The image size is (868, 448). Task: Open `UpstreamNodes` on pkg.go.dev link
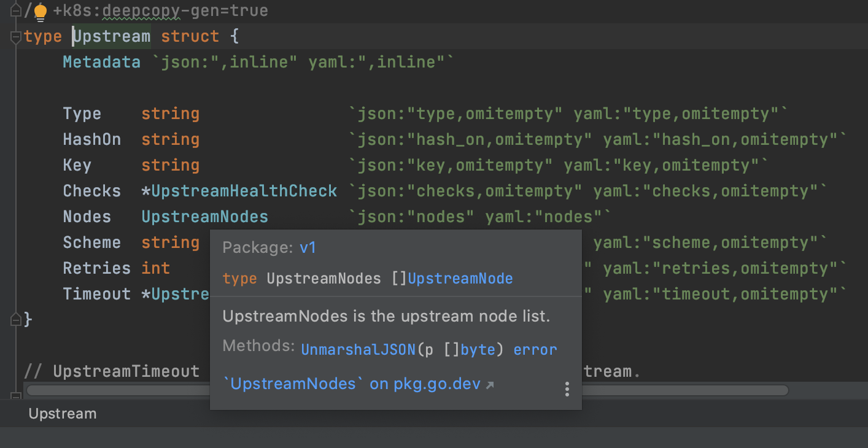tap(352, 384)
